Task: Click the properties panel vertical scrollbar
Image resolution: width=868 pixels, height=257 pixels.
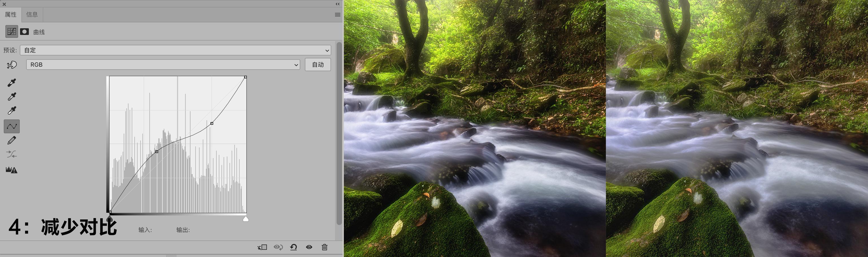Action: pos(339,133)
